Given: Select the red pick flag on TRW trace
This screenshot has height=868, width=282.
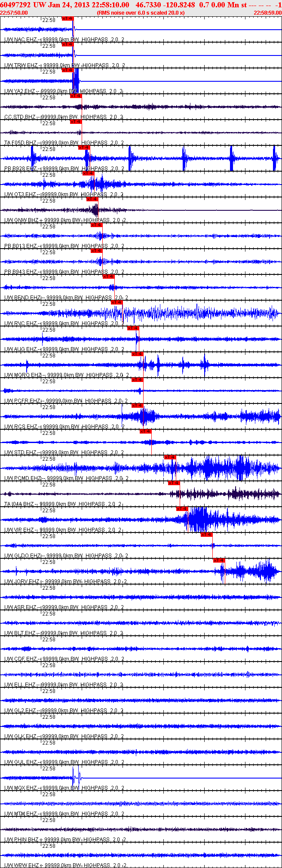Looking at the screenshot, I should click(x=67, y=44).
